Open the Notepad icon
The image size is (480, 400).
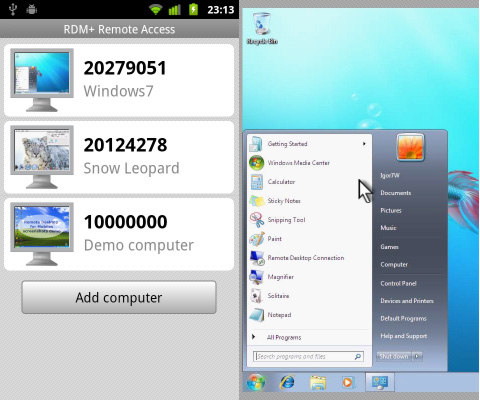tap(257, 315)
